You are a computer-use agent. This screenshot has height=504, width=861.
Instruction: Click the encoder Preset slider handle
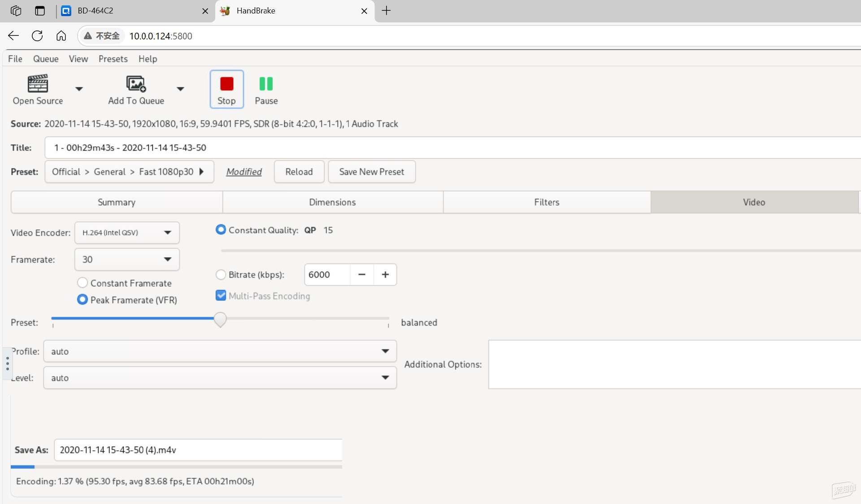click(x=220, y=319)
